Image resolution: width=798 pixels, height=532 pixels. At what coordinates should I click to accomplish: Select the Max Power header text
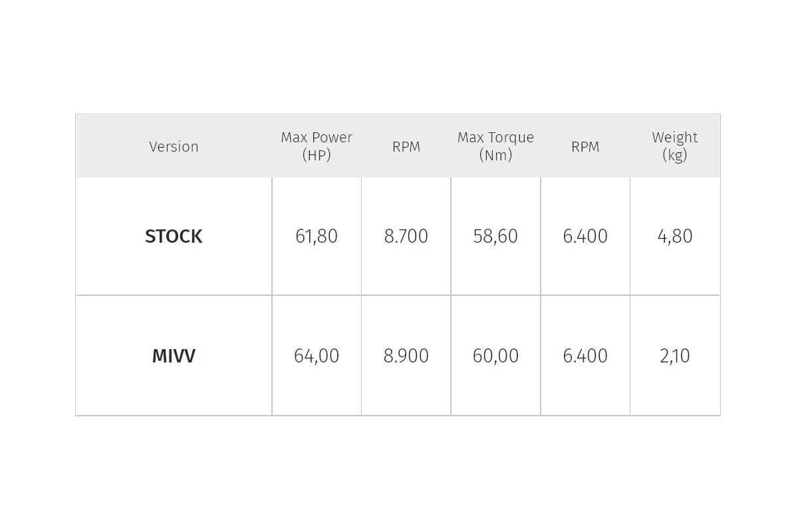[317, 138]
